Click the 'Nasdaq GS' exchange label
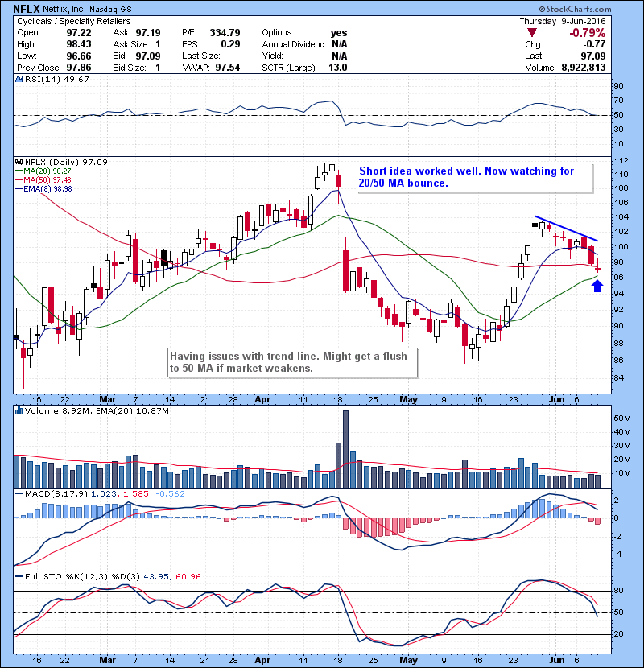 click(x=110, y=9)
